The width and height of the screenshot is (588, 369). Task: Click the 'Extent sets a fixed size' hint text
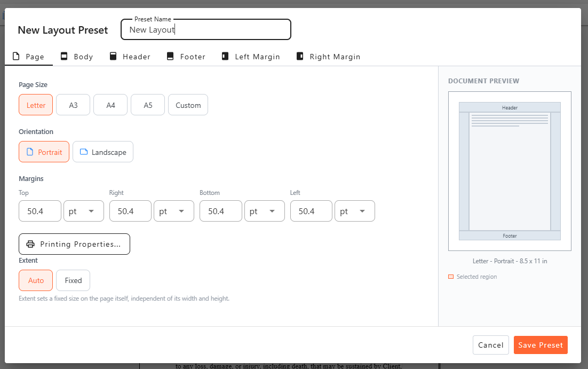click(x=124, y=299)
